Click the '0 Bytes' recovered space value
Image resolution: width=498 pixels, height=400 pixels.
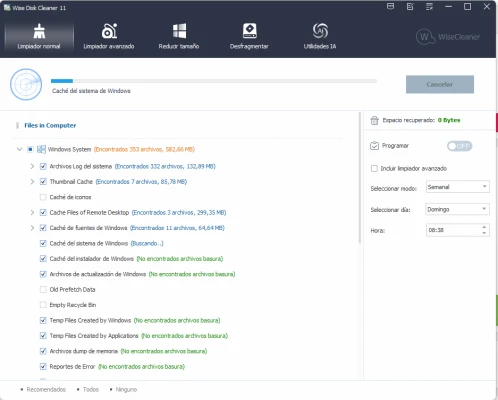coord(449,120)
